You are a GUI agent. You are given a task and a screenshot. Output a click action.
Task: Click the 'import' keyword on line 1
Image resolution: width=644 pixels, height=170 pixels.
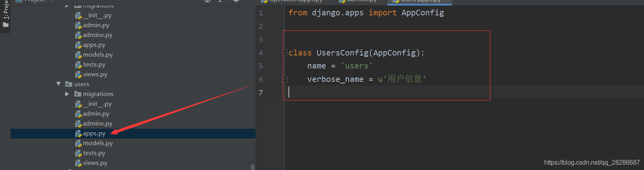[383, 13]
